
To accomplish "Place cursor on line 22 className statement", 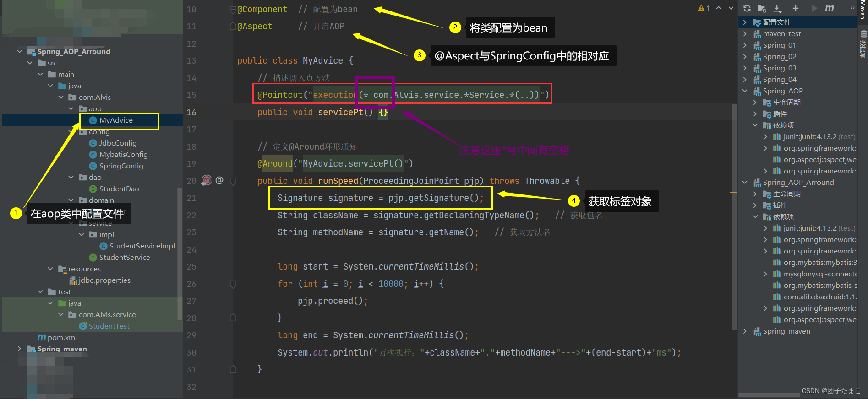I will tap(408, 215).
